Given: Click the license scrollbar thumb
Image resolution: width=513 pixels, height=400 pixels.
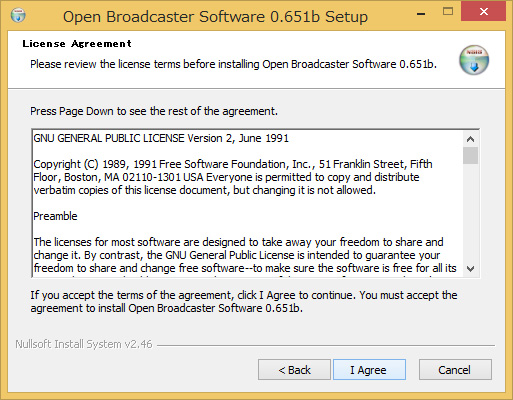Looking at the screenshot, I should coord(470,155).
